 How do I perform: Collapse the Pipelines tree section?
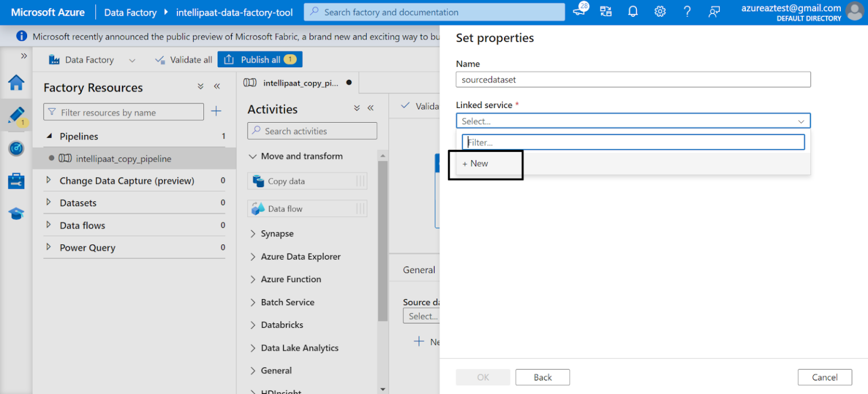click(x=50, y=136)
